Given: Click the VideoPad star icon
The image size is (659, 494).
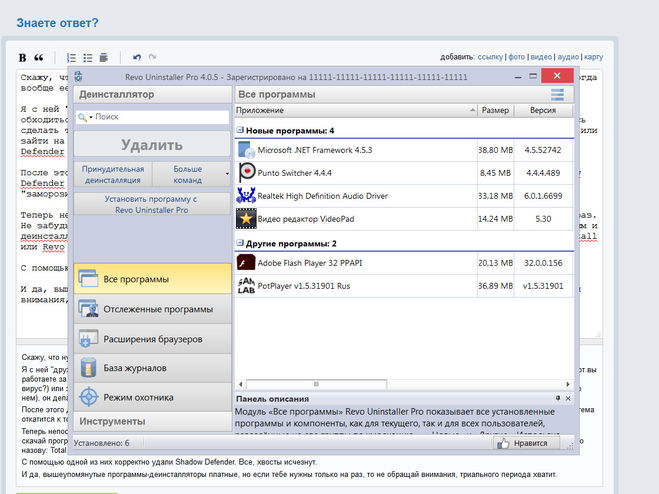Looking at the screenshot, I should point(246,219).
